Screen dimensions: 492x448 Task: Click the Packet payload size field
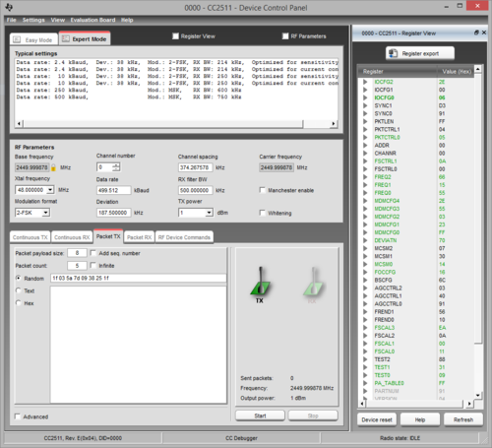click(x=77, y=253)
